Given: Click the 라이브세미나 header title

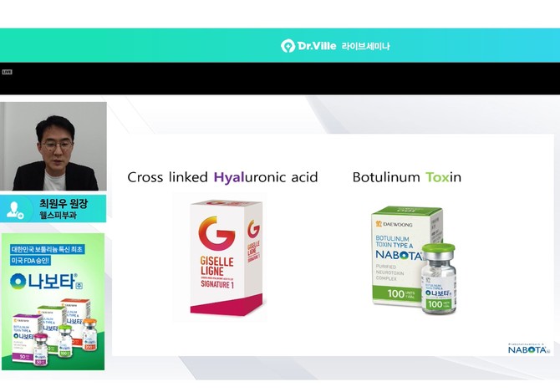Looking at the screenshot, I should point(366,46).
